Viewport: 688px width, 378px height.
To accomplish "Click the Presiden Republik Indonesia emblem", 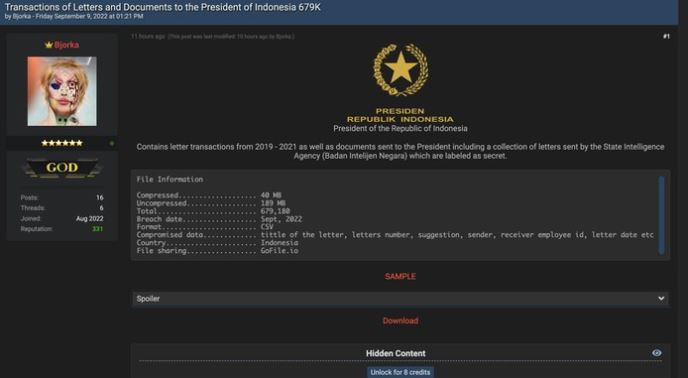I will point(400,69).
